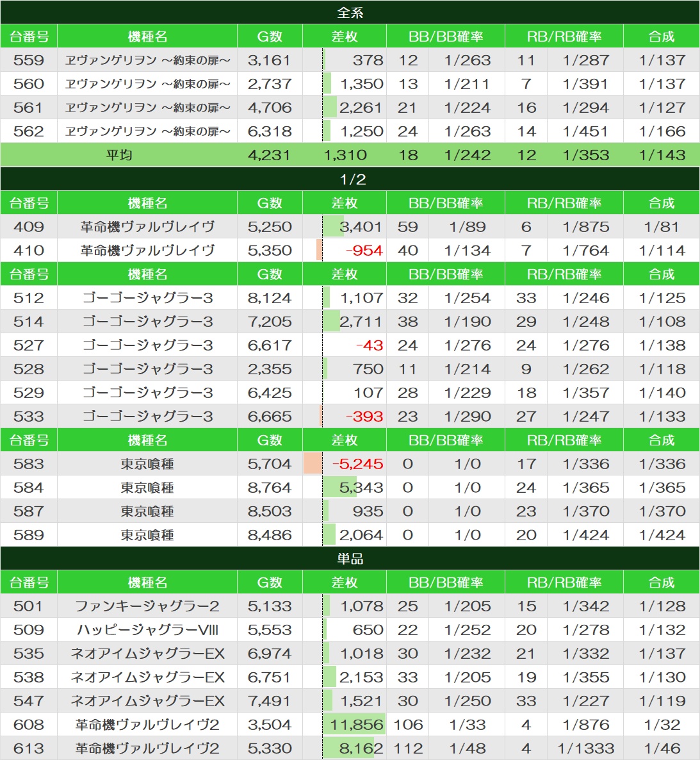Image resolution: width=700 pixels, height=760 pixels.
Task: Click 差枚 value 2,711
Action: pyautogui.click(x=361, y=321)
